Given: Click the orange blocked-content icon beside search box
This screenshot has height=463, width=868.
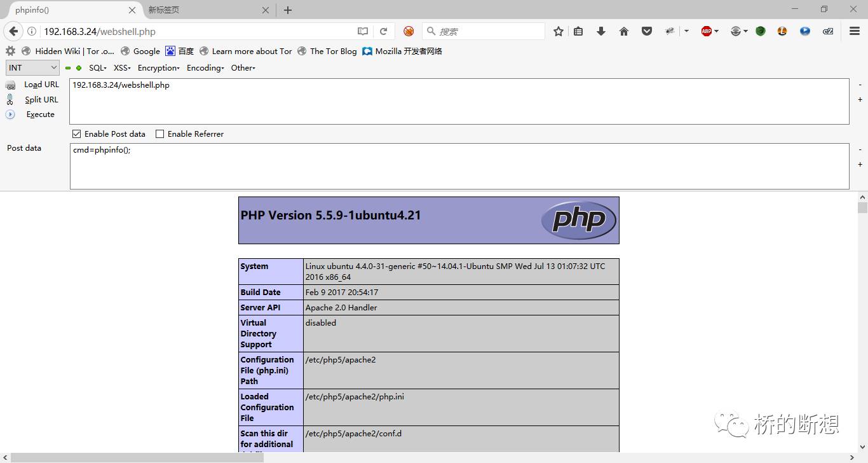Looking at the screenshot, I should (x=409, y=31).
